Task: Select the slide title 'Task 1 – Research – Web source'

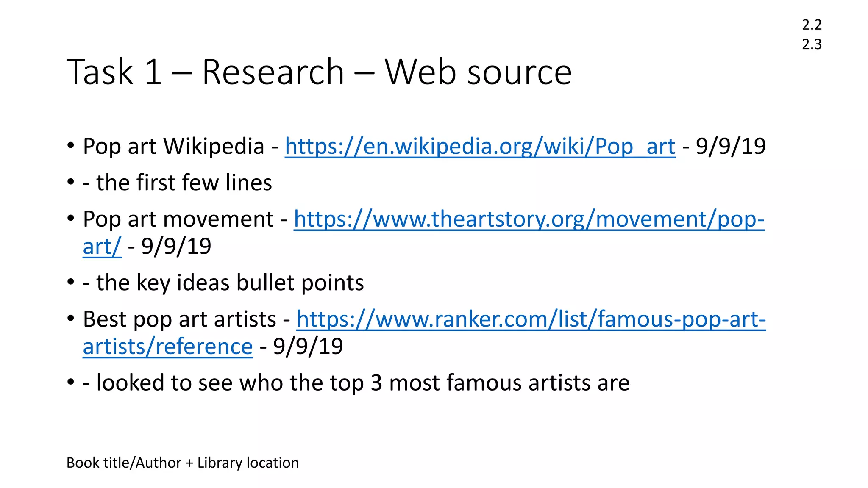Action: click(x=319, y=72)
